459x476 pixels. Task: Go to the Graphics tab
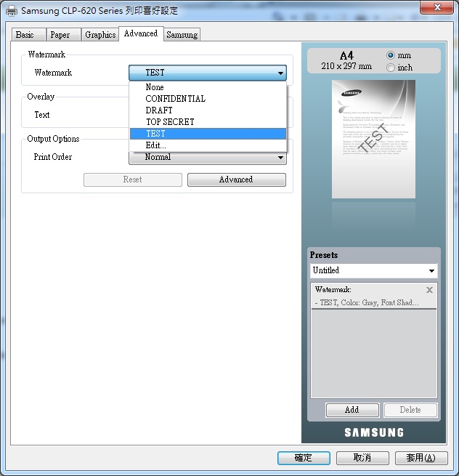click(x=99, y=35)
